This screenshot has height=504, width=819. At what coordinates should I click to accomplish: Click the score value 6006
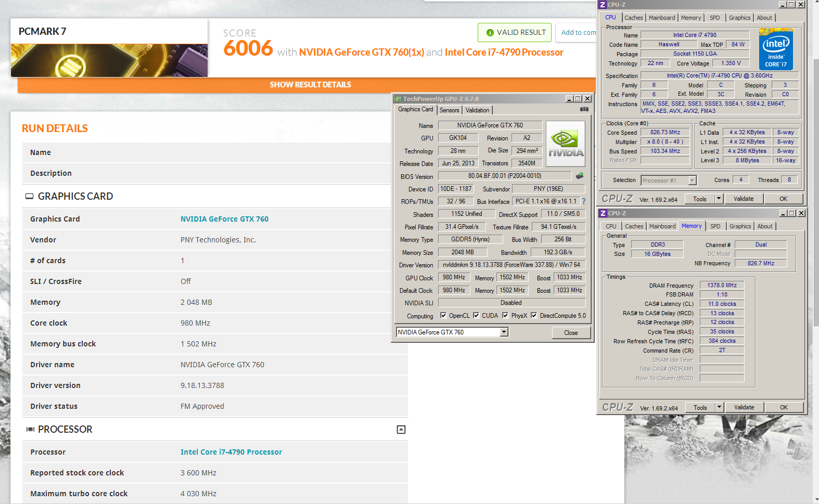(248, 48)
